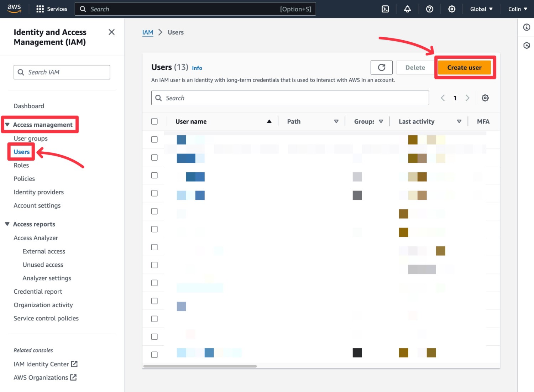
Task: Open Access Analyzer in the sidebar
Action: [36, 238]
